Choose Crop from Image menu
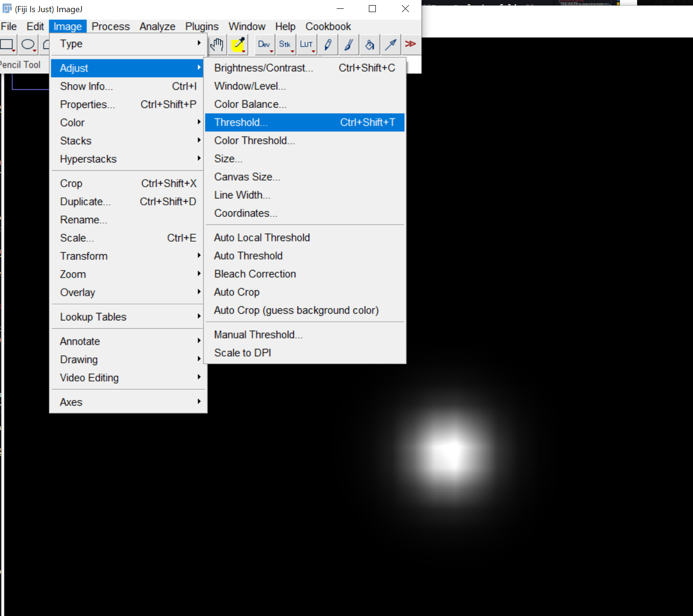Viewport: 693px width, 616px height. (x=128, y=183)
